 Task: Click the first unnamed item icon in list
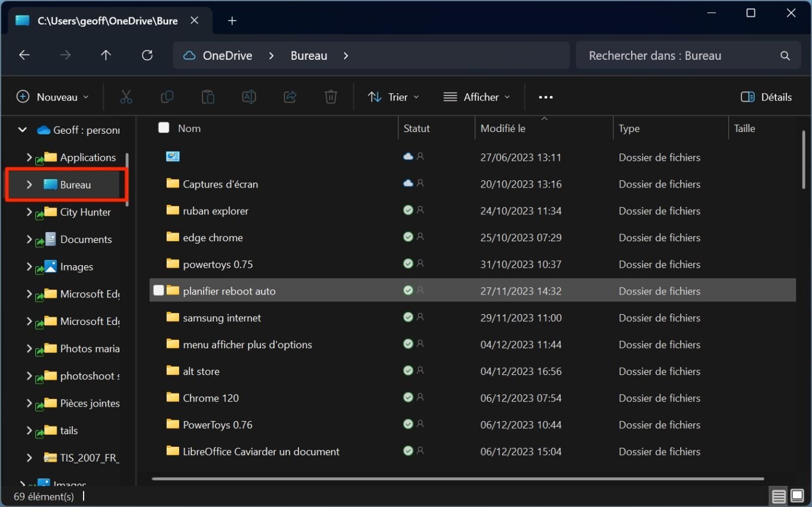(173, 156)
